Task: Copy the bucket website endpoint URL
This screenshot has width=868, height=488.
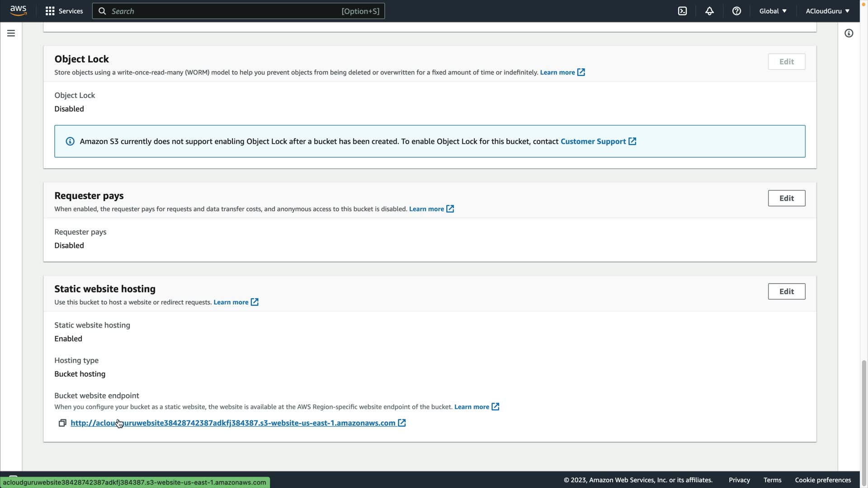Action: point(62,423)
